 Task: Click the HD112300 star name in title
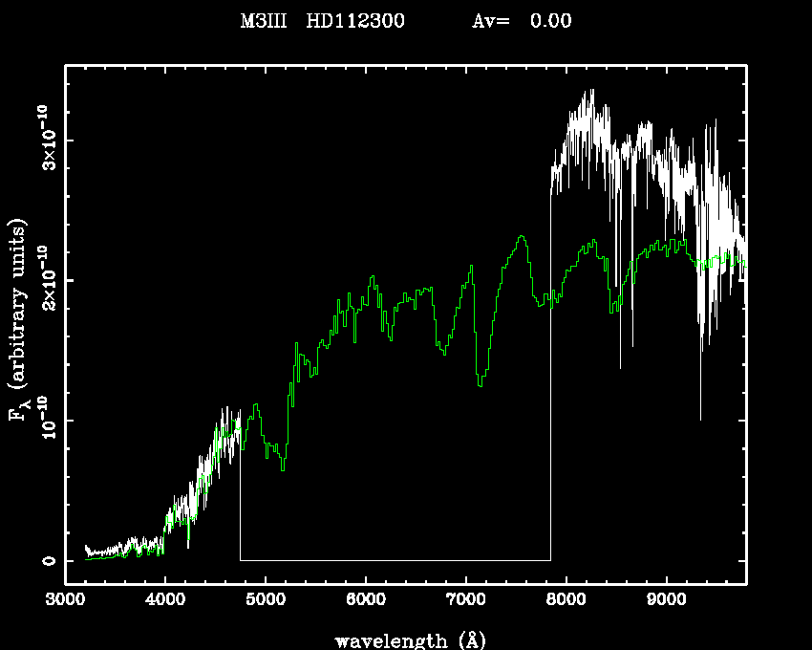[x=354, y=21]
